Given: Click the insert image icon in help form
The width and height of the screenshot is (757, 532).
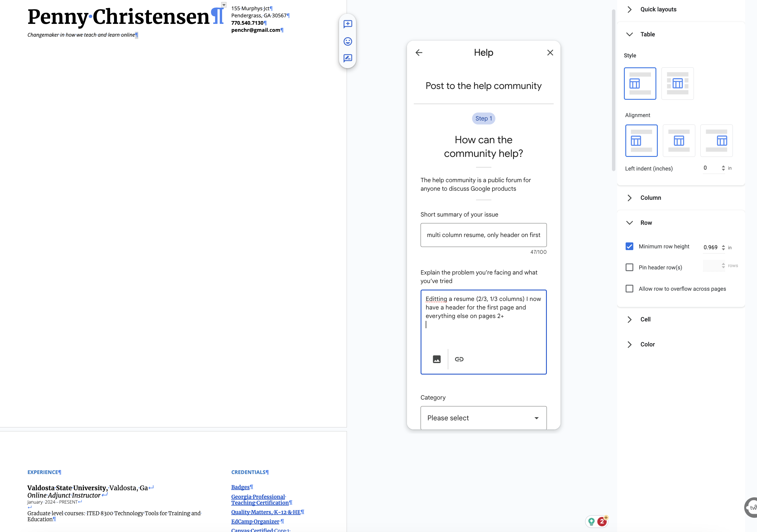Looking at the screenshot, I should pos(437,359).
